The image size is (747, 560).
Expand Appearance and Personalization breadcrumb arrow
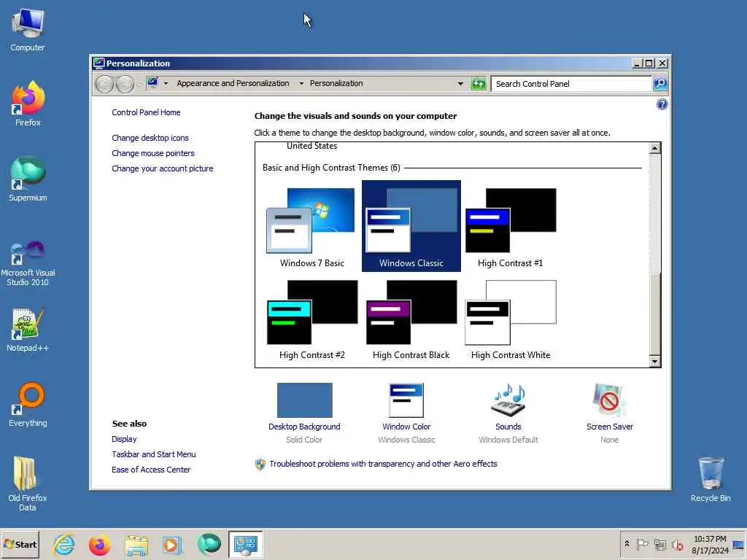(301, 84)
